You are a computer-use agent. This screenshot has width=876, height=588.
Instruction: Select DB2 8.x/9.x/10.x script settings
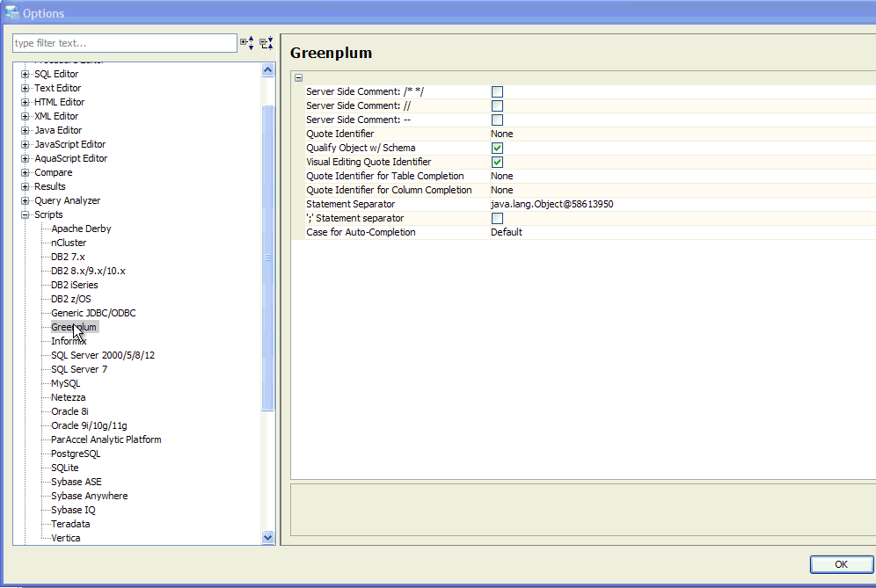click(88, 271)
